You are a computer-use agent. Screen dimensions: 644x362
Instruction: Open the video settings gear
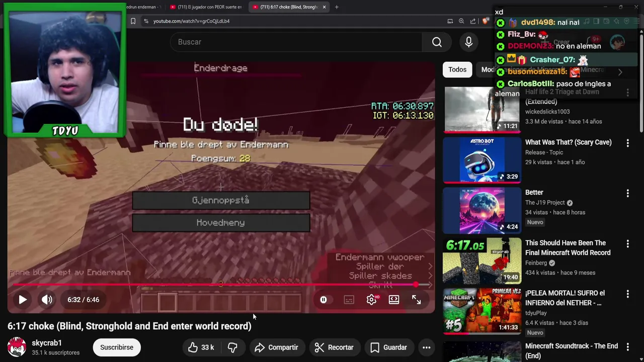371,300
